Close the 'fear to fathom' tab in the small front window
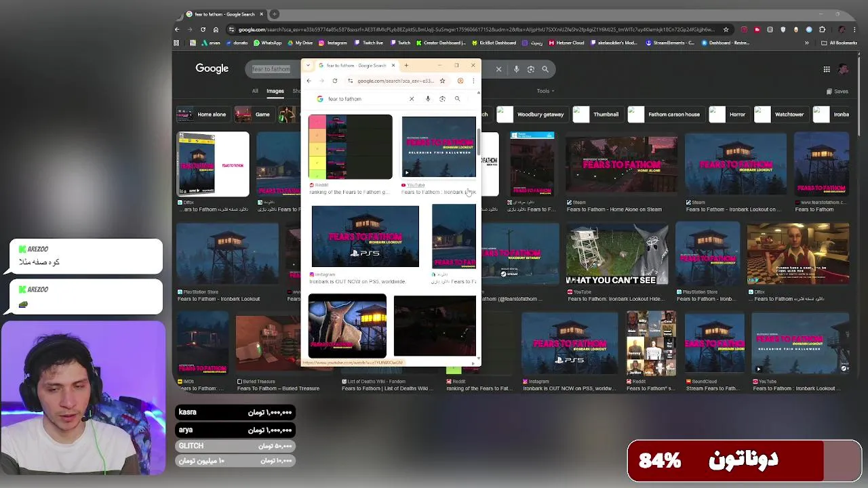868x488 pixels. coord(393,66)
